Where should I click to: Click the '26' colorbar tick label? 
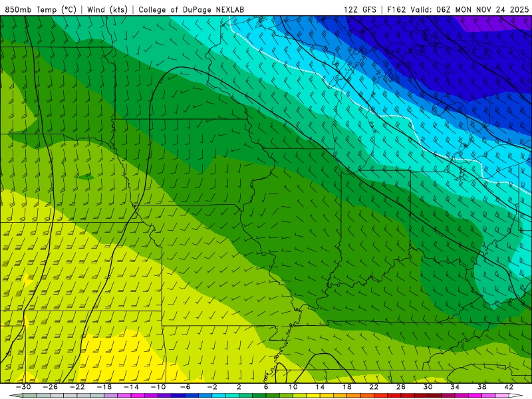point(401,387)
